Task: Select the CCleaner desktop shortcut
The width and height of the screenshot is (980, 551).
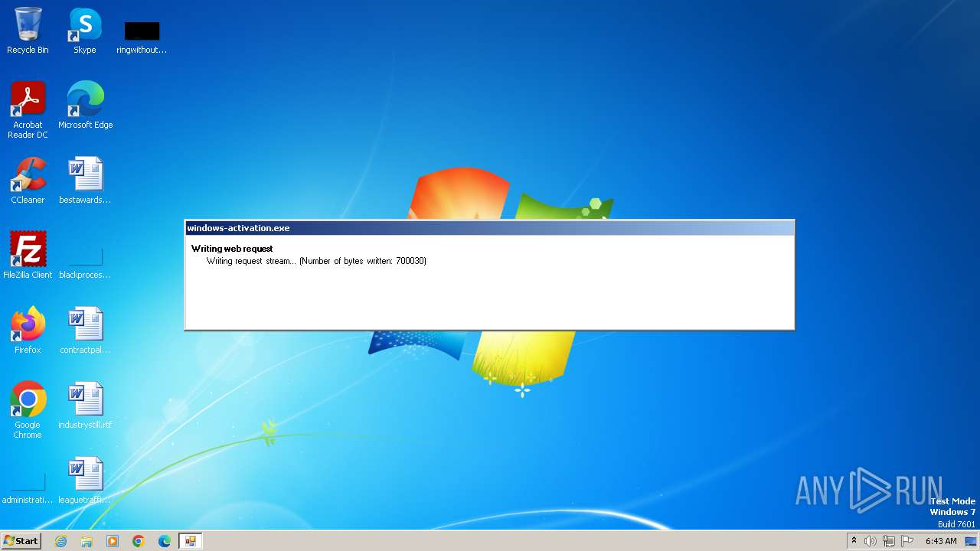Action: click(28, 181)
